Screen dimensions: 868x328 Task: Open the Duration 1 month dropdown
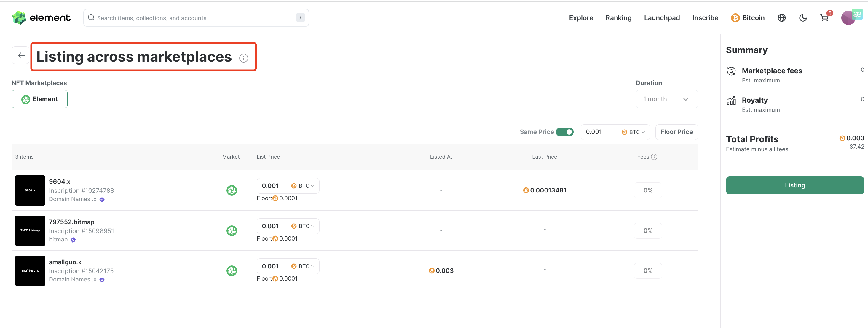pos(666,99)
